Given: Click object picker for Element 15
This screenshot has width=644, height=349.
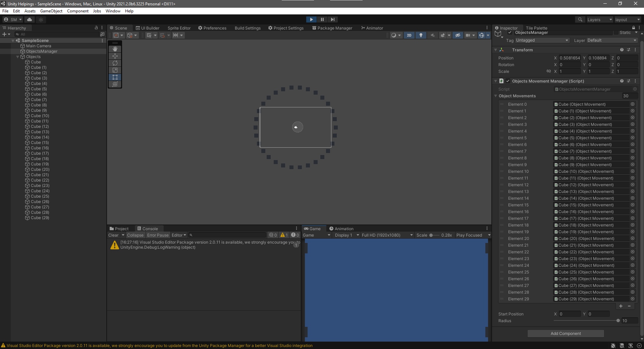Looking at the screenshot, I should pyautogui.click(x=633, y=205).
